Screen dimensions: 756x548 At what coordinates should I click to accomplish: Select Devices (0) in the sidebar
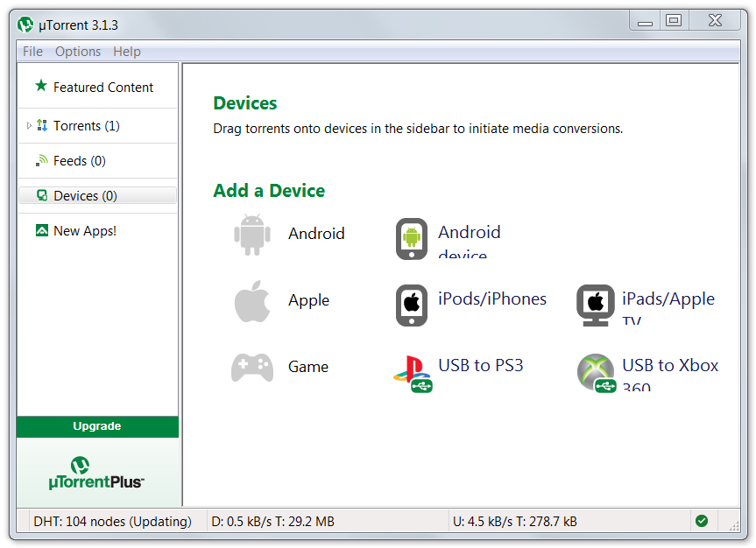click(97, 196)
